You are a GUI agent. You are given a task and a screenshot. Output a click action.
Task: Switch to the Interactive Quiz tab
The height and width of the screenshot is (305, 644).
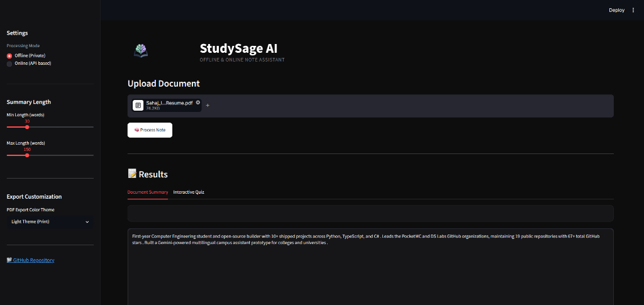pyautogui.click(x=189, y=192)
